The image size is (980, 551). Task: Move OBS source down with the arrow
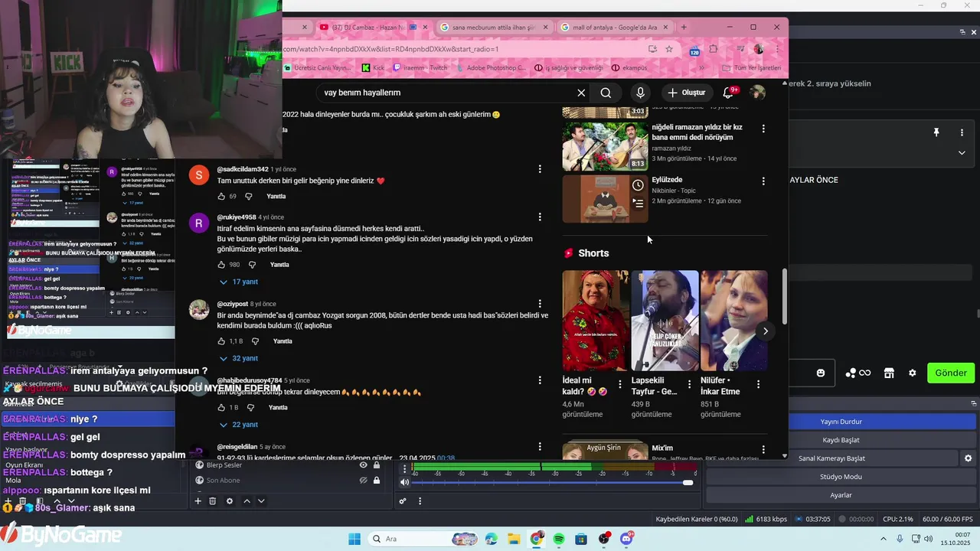[x=261, y=501]
